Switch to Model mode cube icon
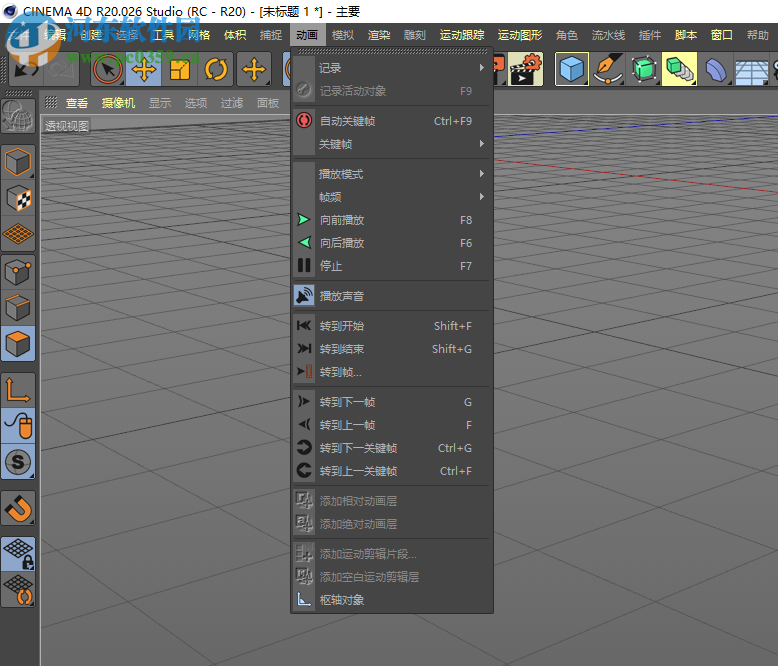The image size is (778, 666). (18, 162)
